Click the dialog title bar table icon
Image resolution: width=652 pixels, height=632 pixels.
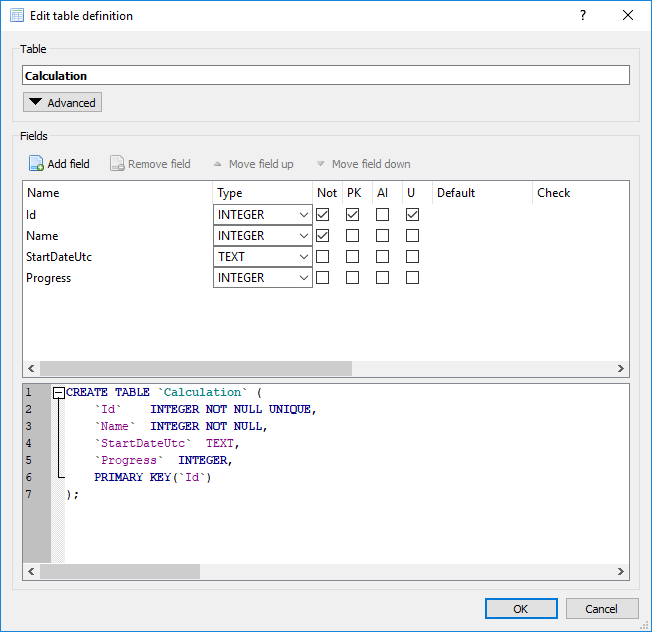coord(17,15)
